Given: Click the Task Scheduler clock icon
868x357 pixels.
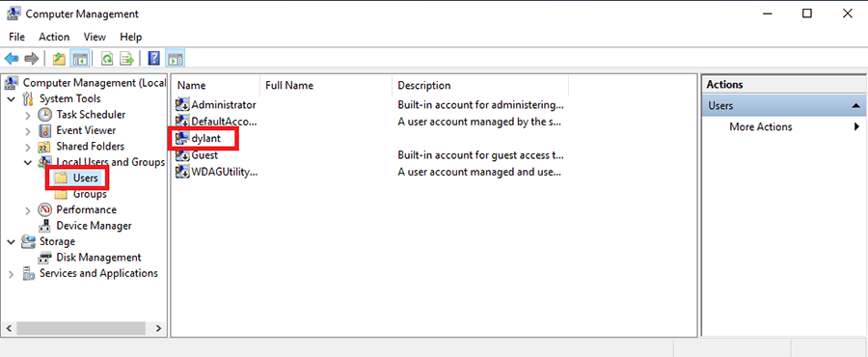Looking at the screenshot, I should pos(44,115).
